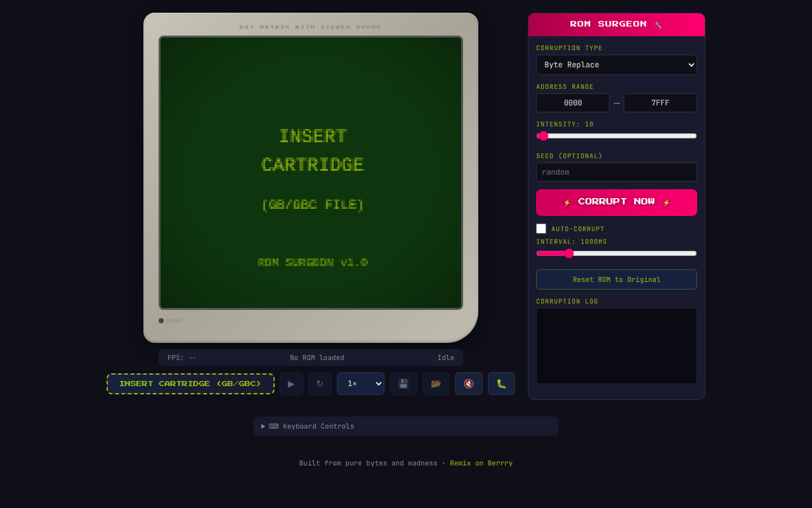Click the play emulation icon button
812x508 pixels.
[291, 384]
